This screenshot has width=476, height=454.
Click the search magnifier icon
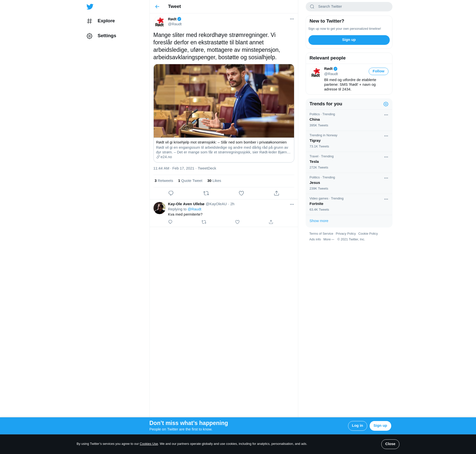312,7
